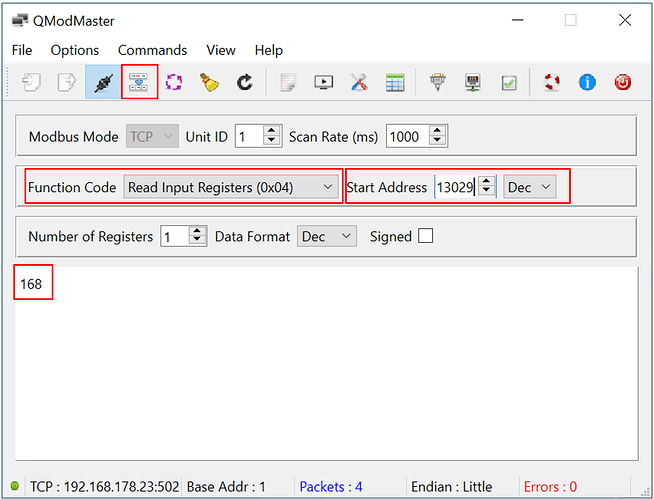Click the Packets : 4 status entry
Image resolution: width=654 pixels, height=499 pixels.
tap(331, 486)
